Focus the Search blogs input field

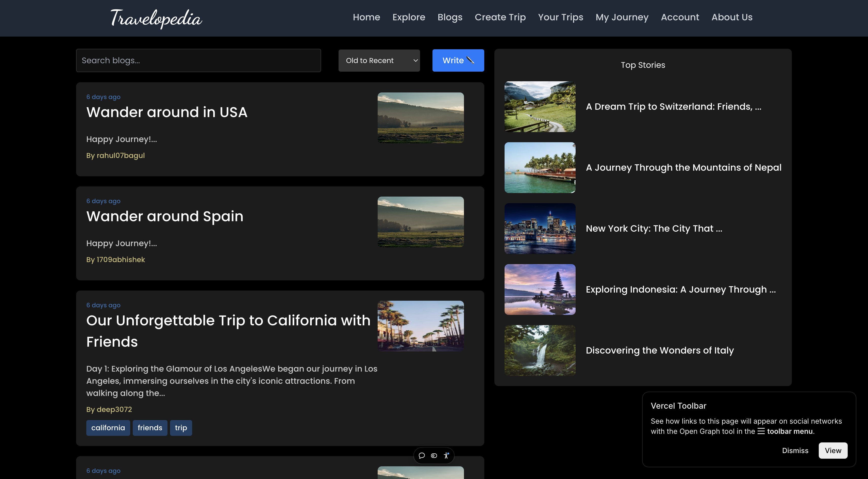pos(198,60)
